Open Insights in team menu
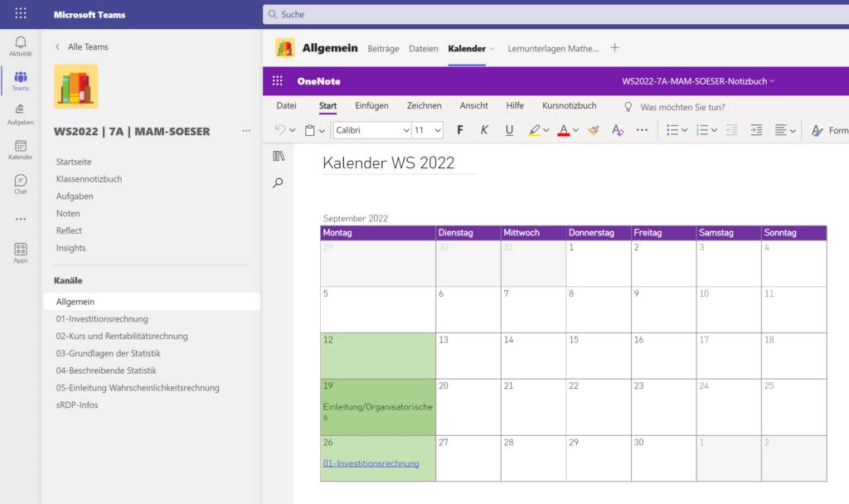The image size is (849, 504). [x=71, y=248]
